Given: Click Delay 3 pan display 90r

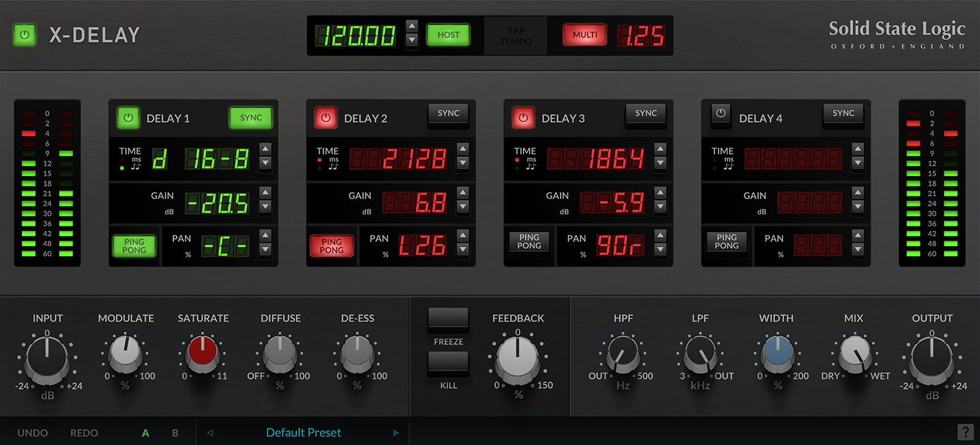Looking at the screenshot, I should (x=621, y=246).
